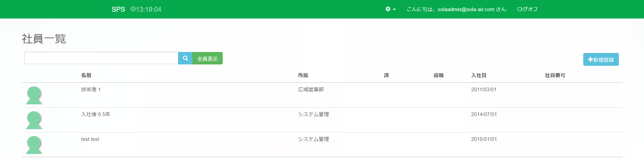644x158 pixels.
Task: Click the 所属 column header
Action: 303,75
